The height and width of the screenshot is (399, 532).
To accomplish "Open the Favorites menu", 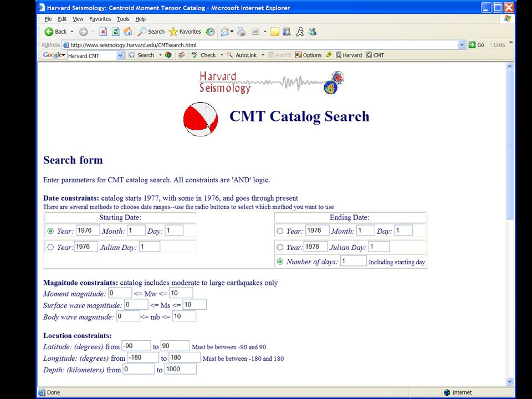I will point(100,19).
